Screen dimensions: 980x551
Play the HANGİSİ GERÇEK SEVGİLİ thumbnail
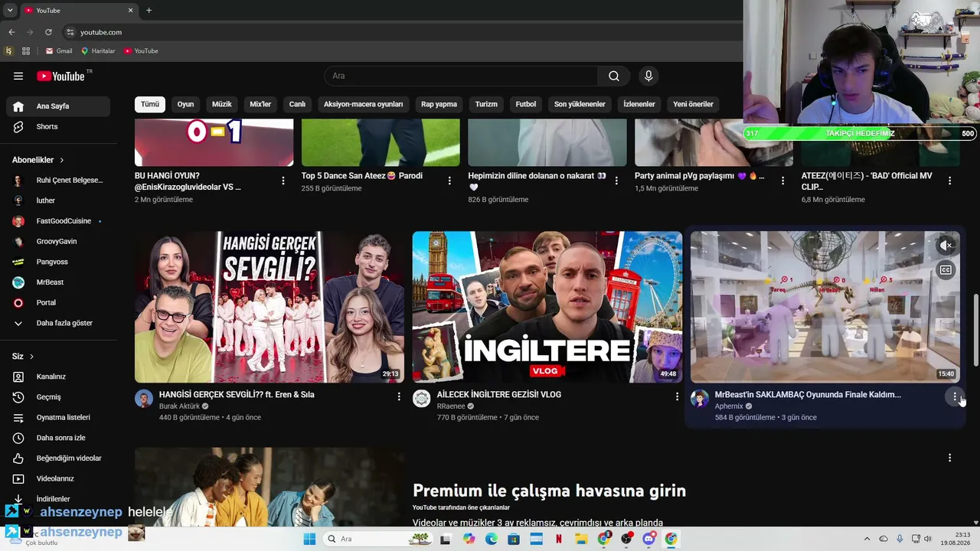click(x=269, y=307)
